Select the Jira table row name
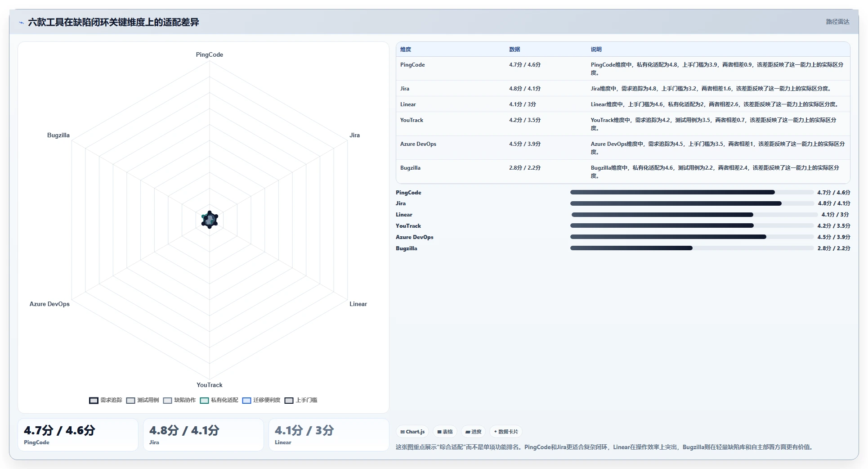 coord(405,89)
